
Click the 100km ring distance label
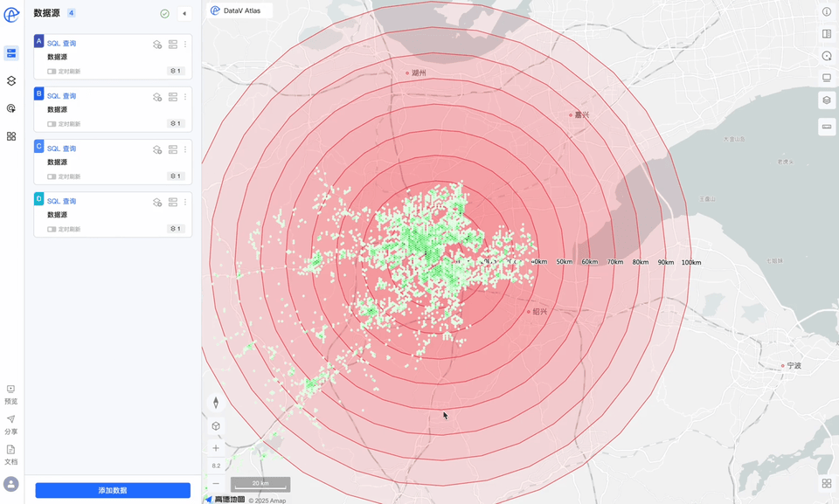point(691,262)
